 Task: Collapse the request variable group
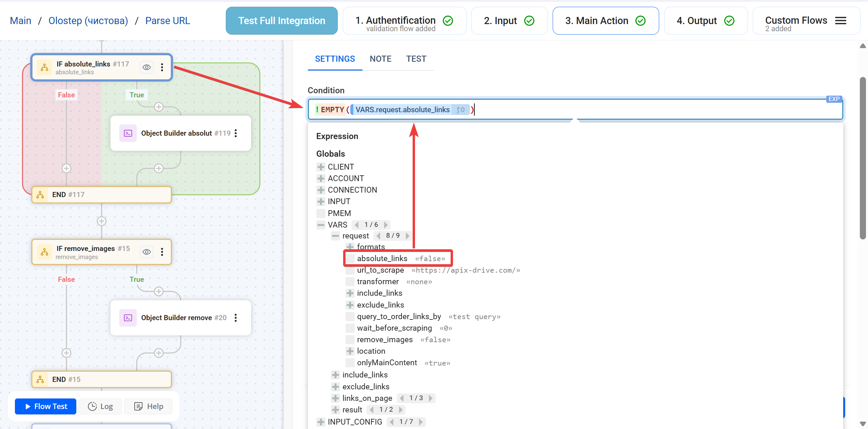[335, 236]
